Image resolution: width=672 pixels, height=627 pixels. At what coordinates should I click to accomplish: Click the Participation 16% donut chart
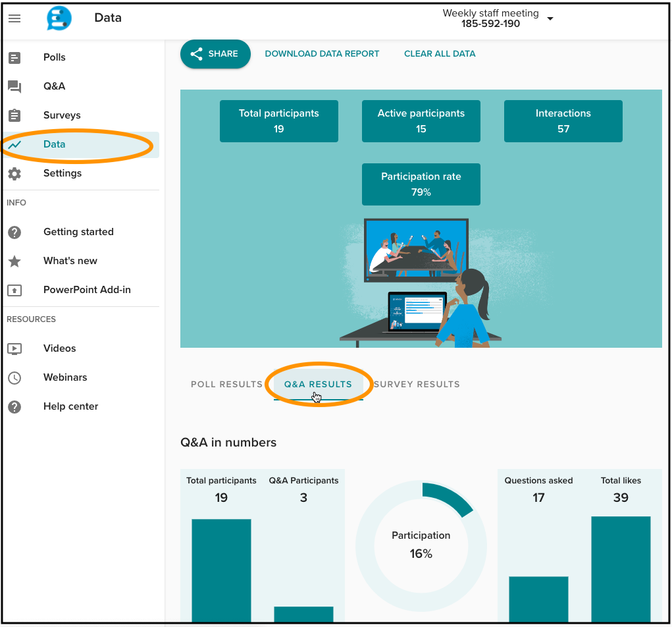pos(421,546)
